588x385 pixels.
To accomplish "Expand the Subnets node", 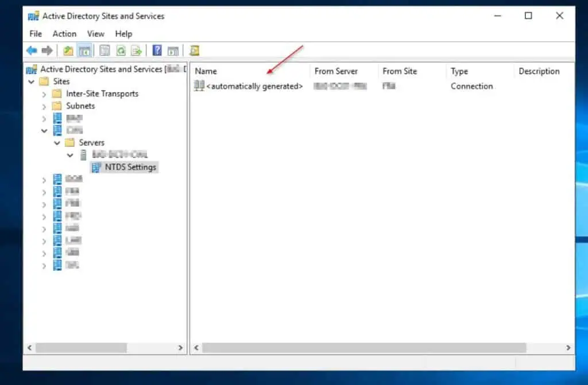I will click(x=44, y=107).
